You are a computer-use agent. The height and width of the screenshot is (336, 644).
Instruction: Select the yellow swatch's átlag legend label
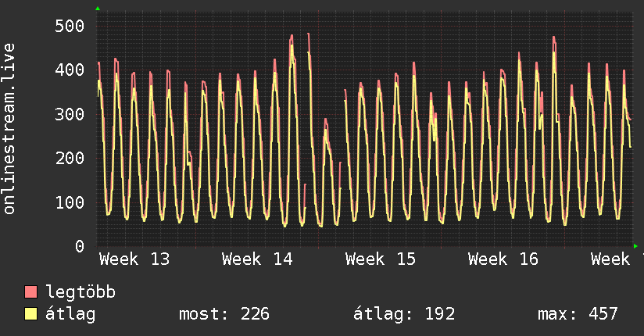point(70,314)
